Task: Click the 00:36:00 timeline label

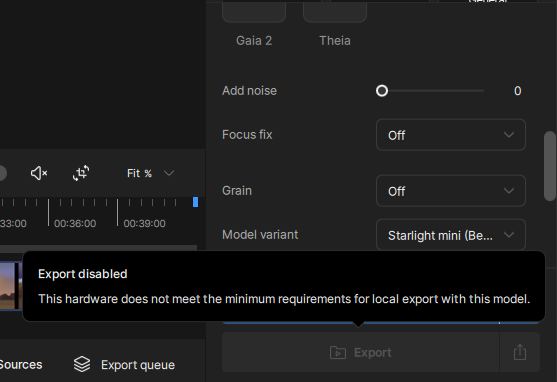Action: [x=75, y=224]
